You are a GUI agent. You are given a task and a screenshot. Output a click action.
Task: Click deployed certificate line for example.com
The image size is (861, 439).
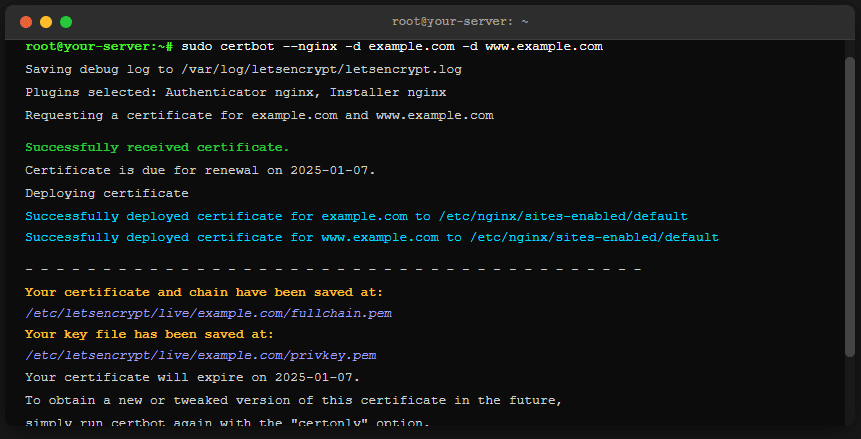(x=356, y=216)
